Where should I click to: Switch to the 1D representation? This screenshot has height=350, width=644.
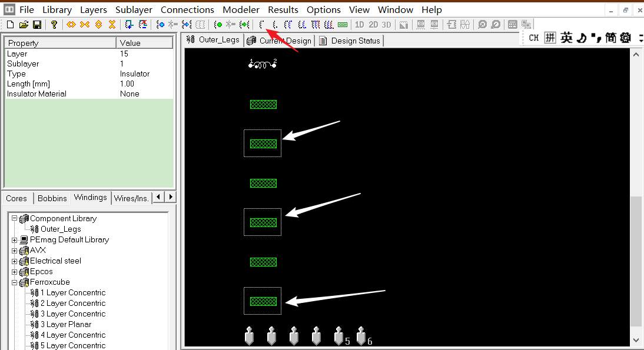click(360, 25)
